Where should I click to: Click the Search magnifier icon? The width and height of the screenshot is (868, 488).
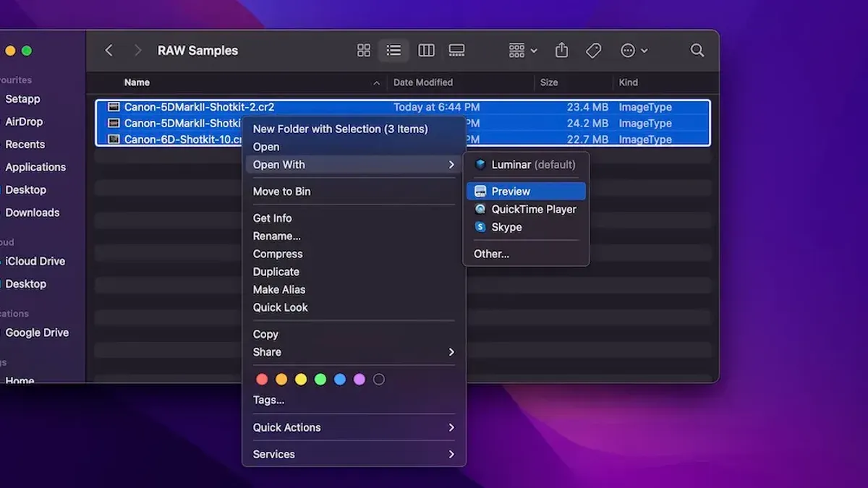[x=697, y=50]
